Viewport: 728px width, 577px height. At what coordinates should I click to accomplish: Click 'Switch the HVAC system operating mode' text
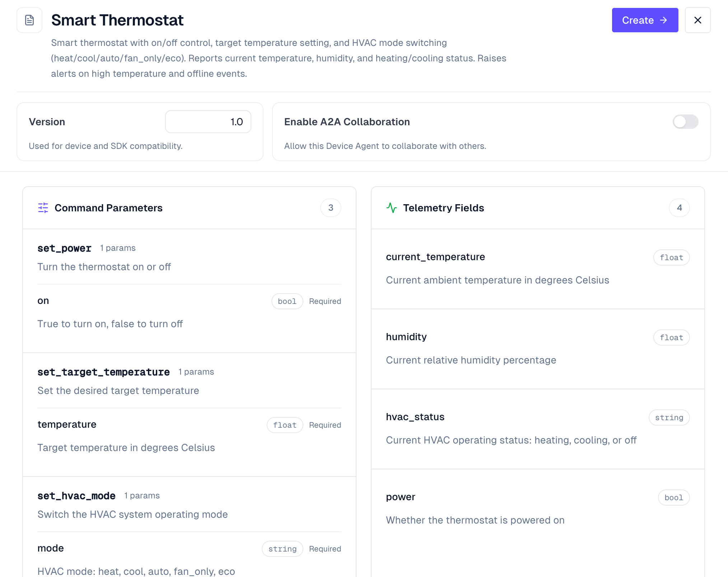click(x=133, y=514)
